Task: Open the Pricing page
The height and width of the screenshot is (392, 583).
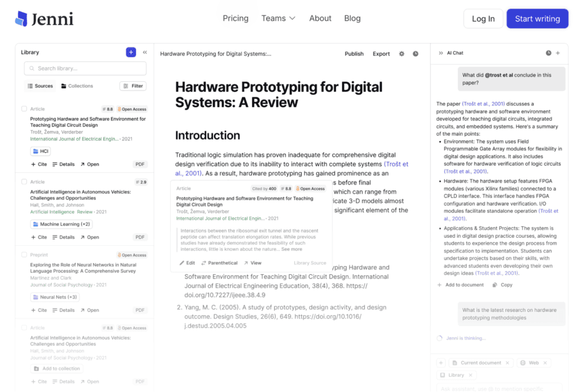Action: (x=235, y=18)
